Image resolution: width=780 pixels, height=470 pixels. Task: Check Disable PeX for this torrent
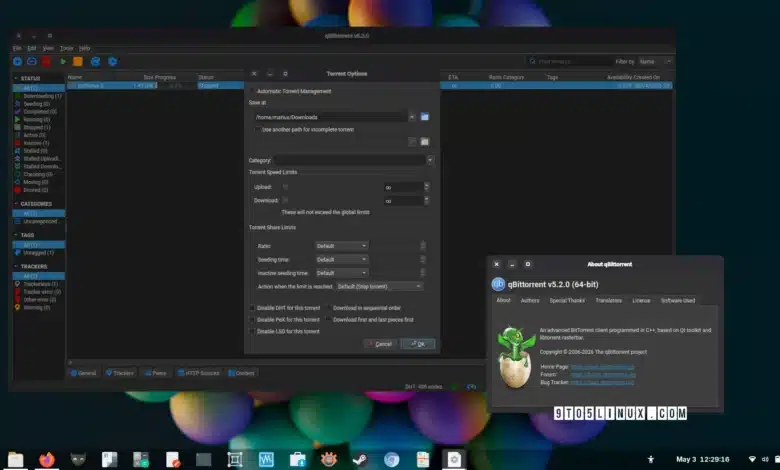(x=252, y=320)
